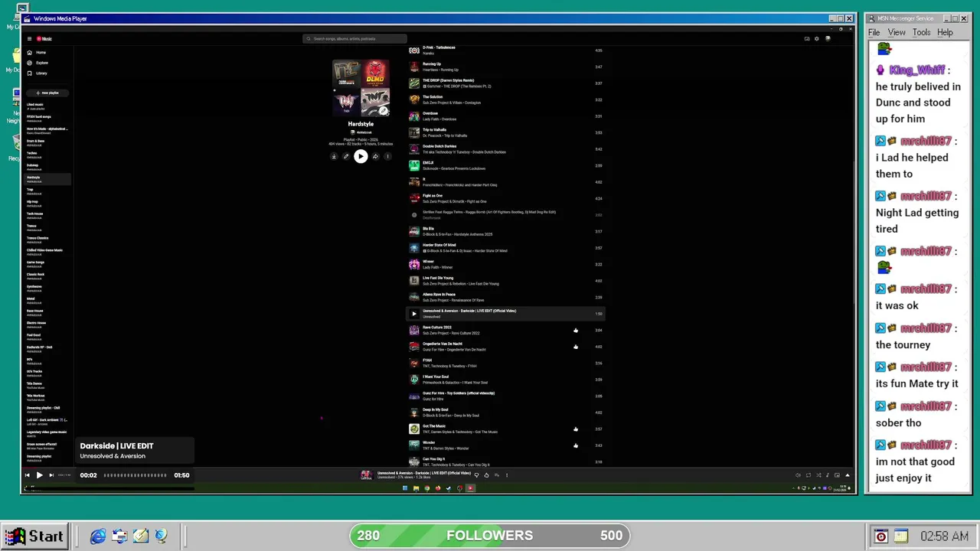Play THE DROP (Darren Styles Remix)
Screen dimensions: 980x551
pos(505,83)
